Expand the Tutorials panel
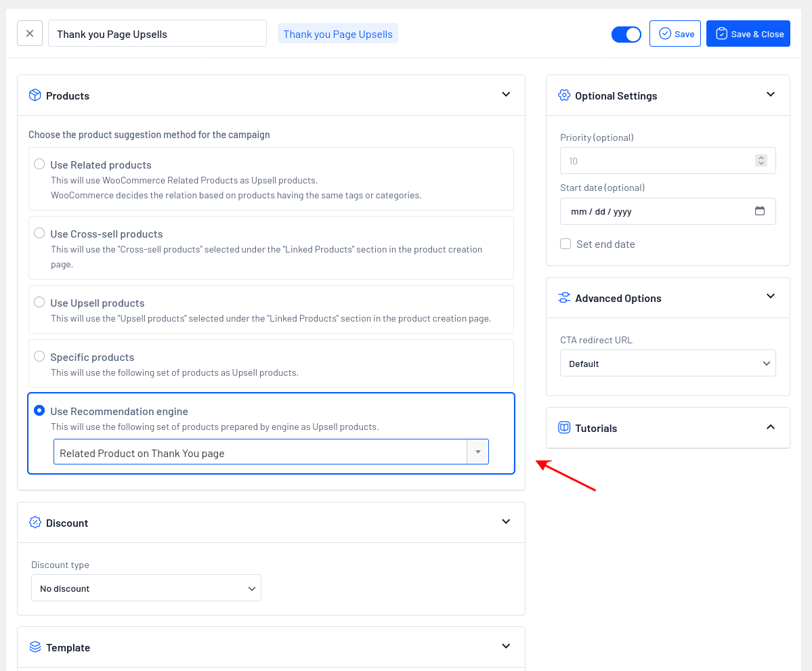The height and width of the screenshot is (671, 812). click(771, 427)
